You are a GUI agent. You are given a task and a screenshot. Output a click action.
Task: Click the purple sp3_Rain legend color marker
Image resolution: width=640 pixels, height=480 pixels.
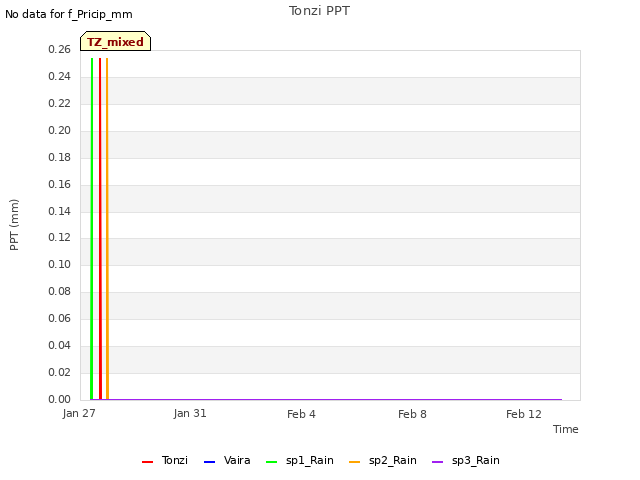point(437,462)
